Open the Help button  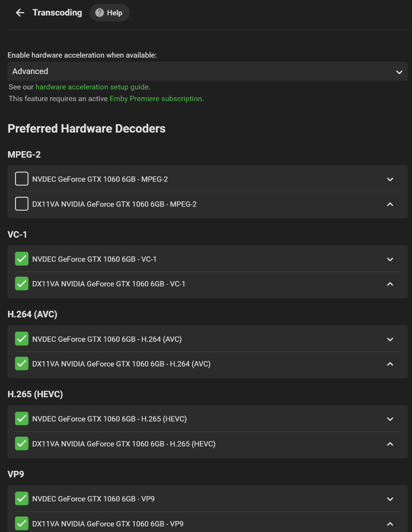click(109, 13)
